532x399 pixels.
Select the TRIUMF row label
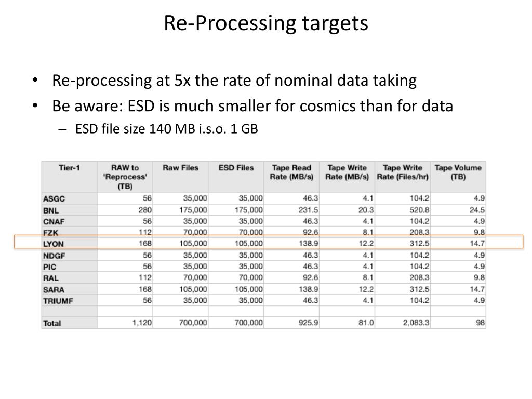click(58, 301)
